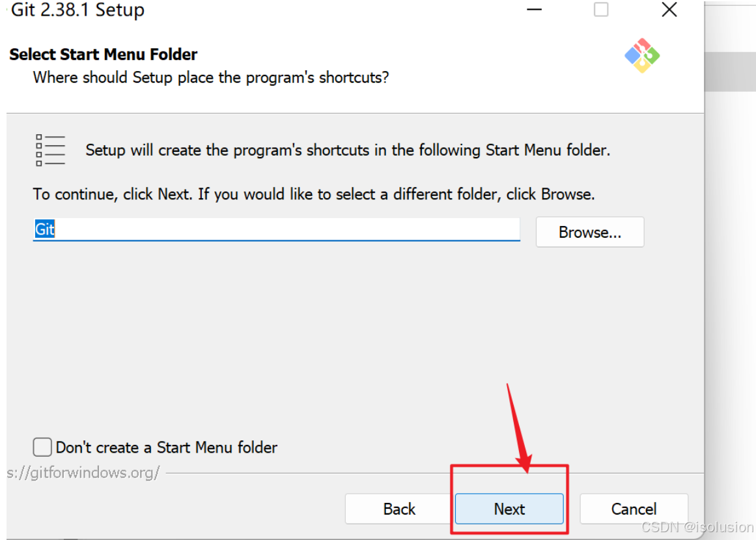Go back with the Back button
Image resolution: width=756 pixels, height=540 pixels.
tap(399, 509)
